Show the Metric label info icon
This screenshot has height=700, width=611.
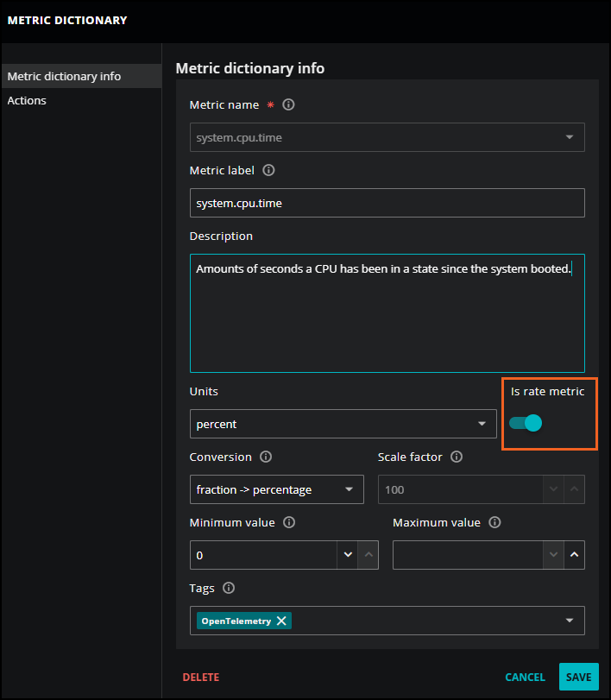268,170
